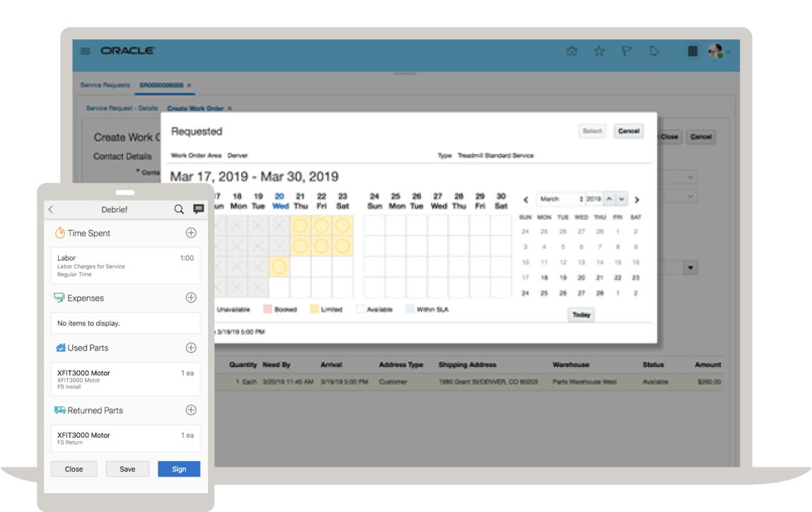Viewport: 812px width, 512px height.
Task: Open the Home icon in the Oracle toolbar
Action: pyautogui.click(x=572, y=51)
